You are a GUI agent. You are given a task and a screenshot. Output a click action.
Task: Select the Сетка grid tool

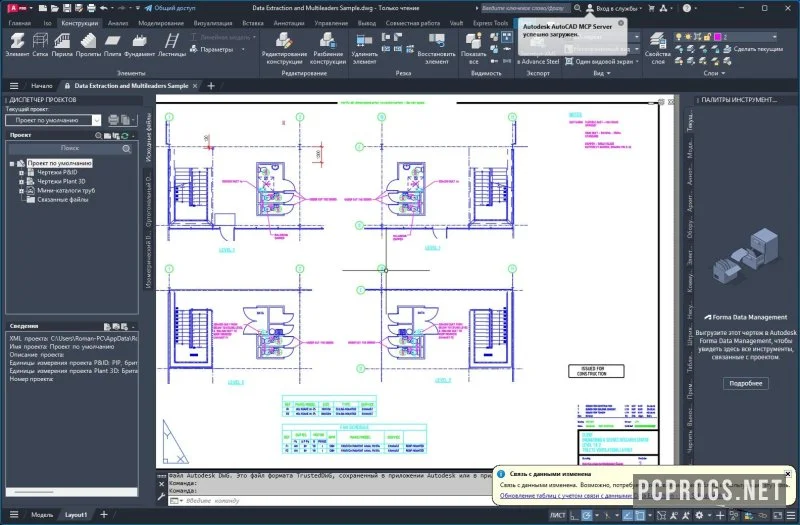point(40,44)
